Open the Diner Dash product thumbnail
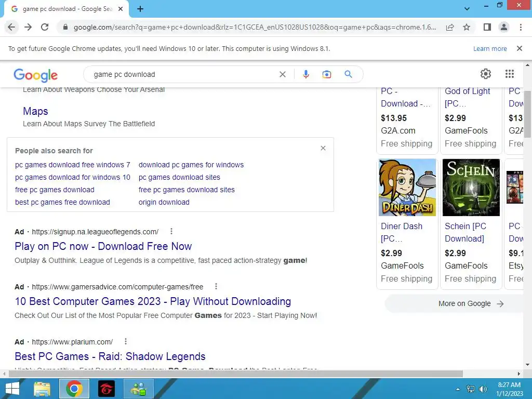The width and height of the screenshot is (532, 399). click(407, 187)
